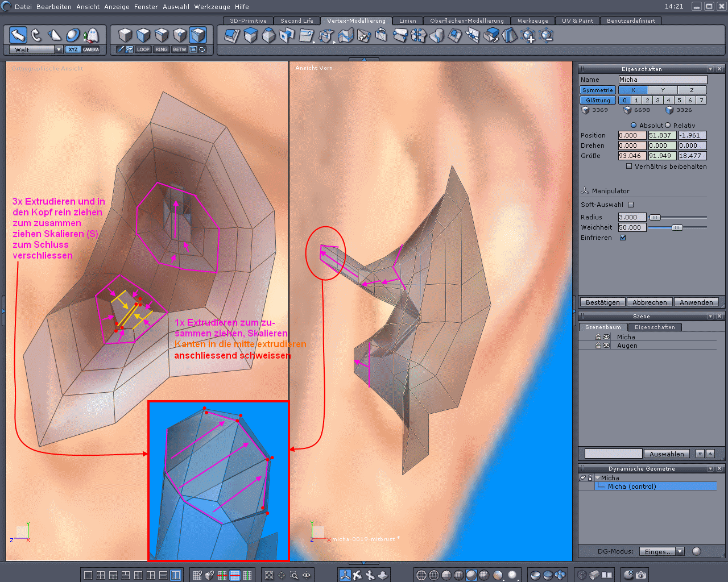
Task: Select single viewport layout icon
Action: pyautogui.click(x=88, y=575)
